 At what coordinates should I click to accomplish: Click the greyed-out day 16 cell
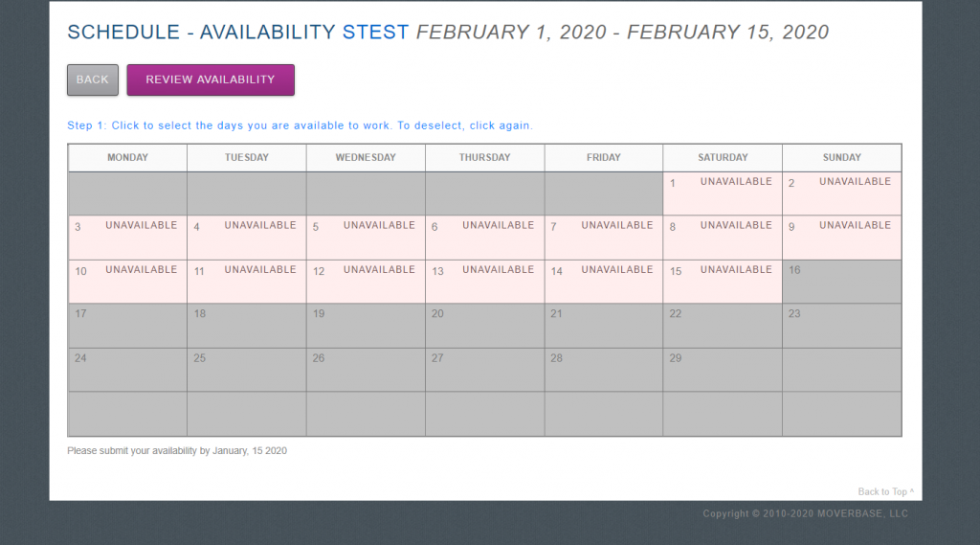841,282
